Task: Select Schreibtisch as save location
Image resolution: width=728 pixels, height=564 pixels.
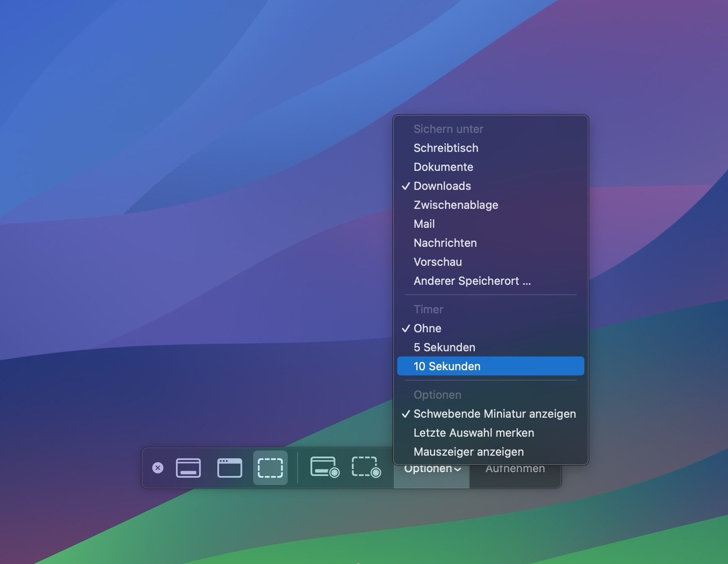Action: click(446, 148)
